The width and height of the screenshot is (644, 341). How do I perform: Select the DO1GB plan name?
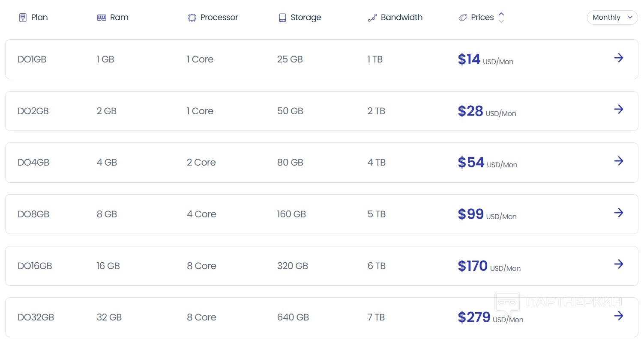click(32, 59)
